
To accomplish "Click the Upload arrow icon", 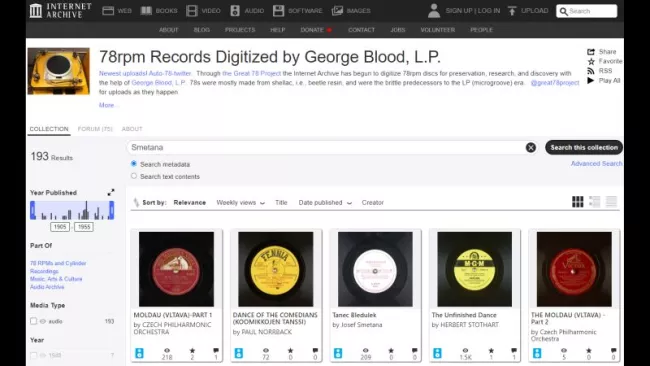I will tap(512, 11).
